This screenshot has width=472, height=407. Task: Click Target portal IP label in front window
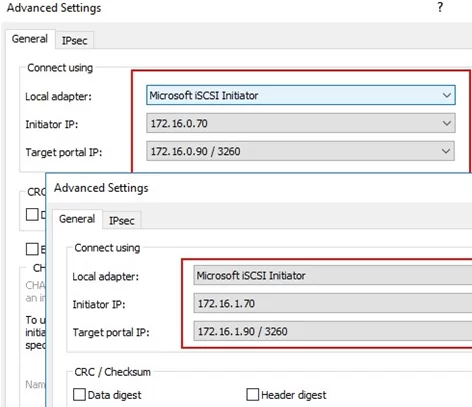coord(111,332)
